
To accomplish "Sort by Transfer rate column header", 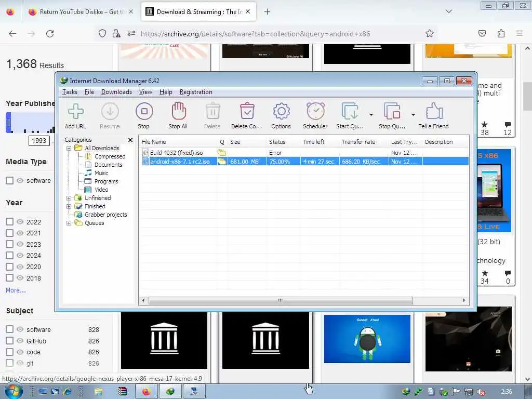I will pyautogui.click(x=363, y=142).
